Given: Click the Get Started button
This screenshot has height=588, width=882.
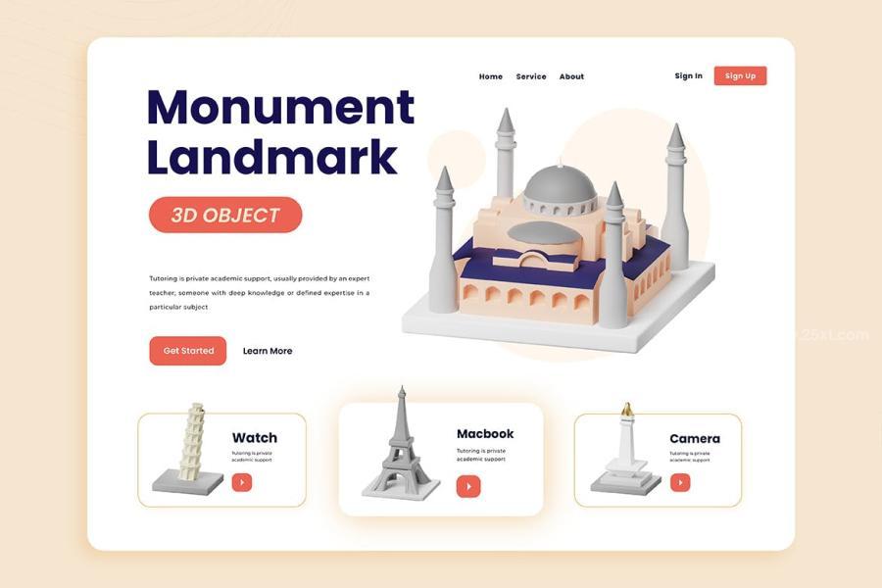Looking at the screenshot, I should [188, 351].
